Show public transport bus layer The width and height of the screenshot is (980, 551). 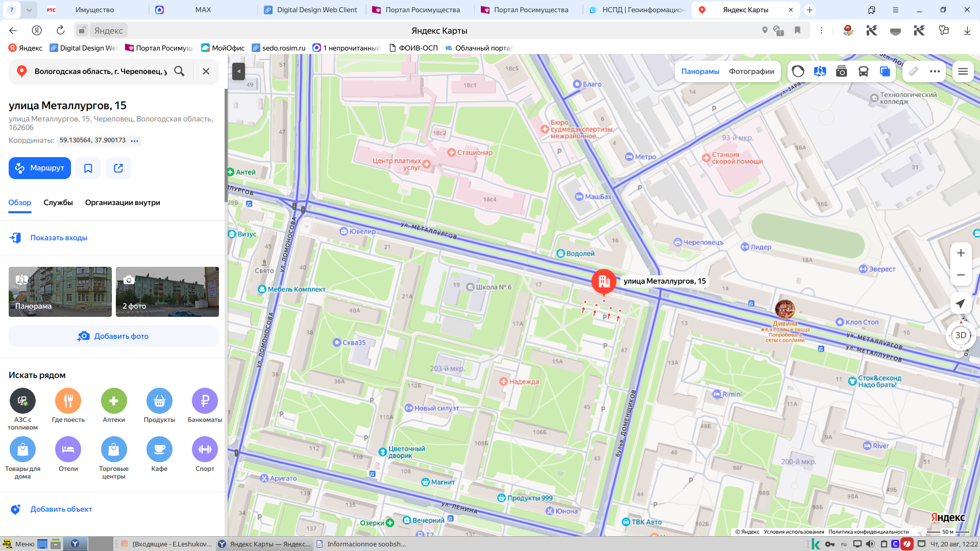click(864, 71)
